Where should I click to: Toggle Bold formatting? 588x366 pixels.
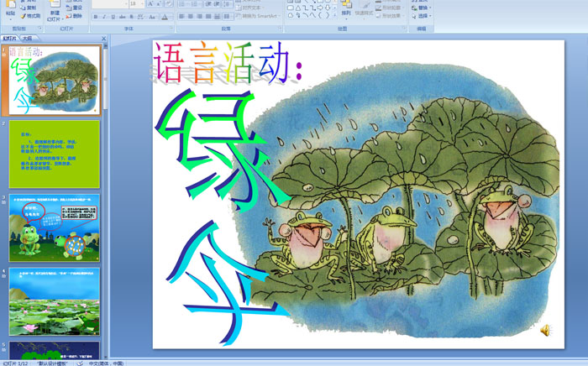point(96,17)
